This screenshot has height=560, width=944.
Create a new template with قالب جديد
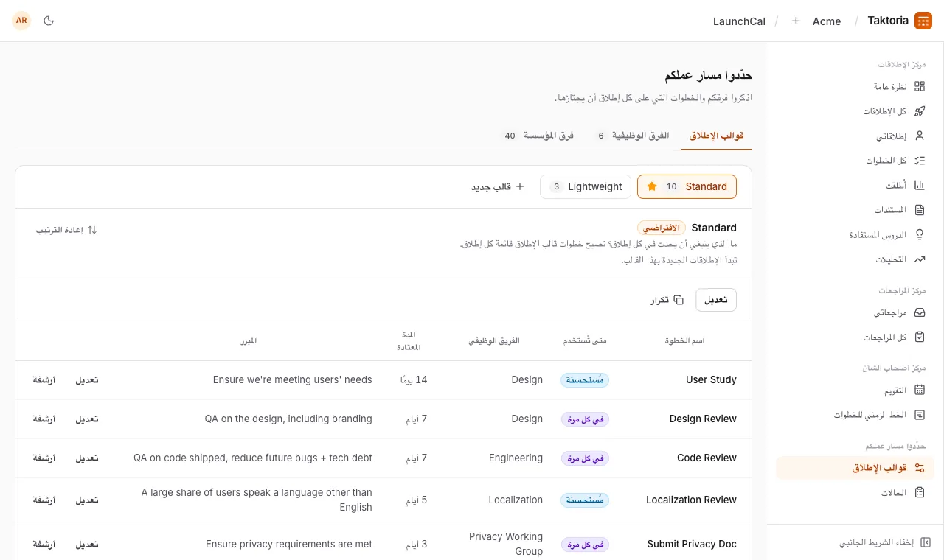pyautogui.click(x=498, y=187)
